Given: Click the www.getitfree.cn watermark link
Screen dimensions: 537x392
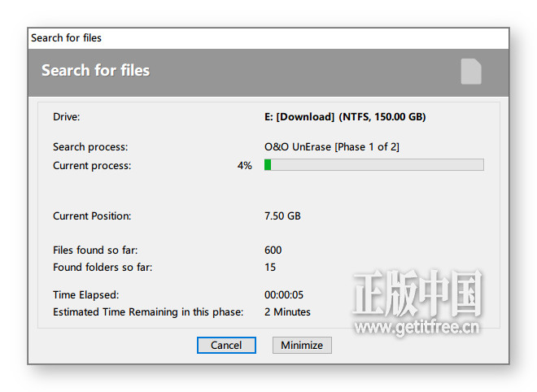Looking at the screenshot, I should (x=417, y=327).
